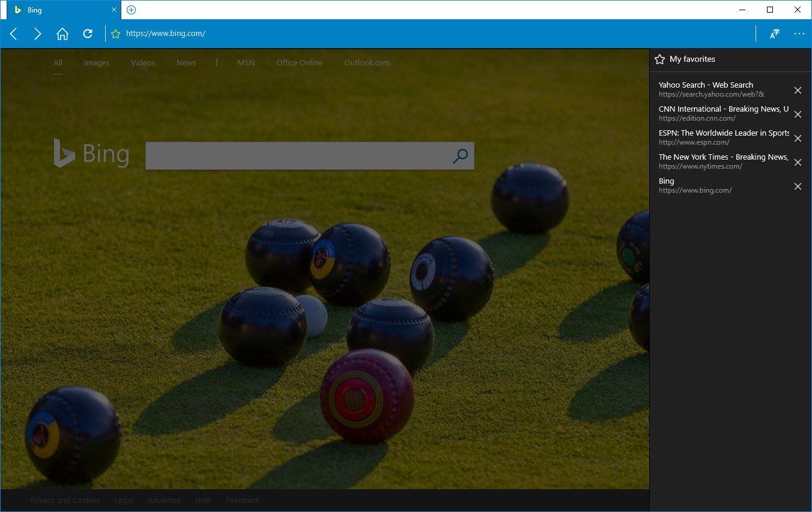This screenshot has width=812, height=512.
Task: Open the home page icon
Action: click(x=62, y=34)
